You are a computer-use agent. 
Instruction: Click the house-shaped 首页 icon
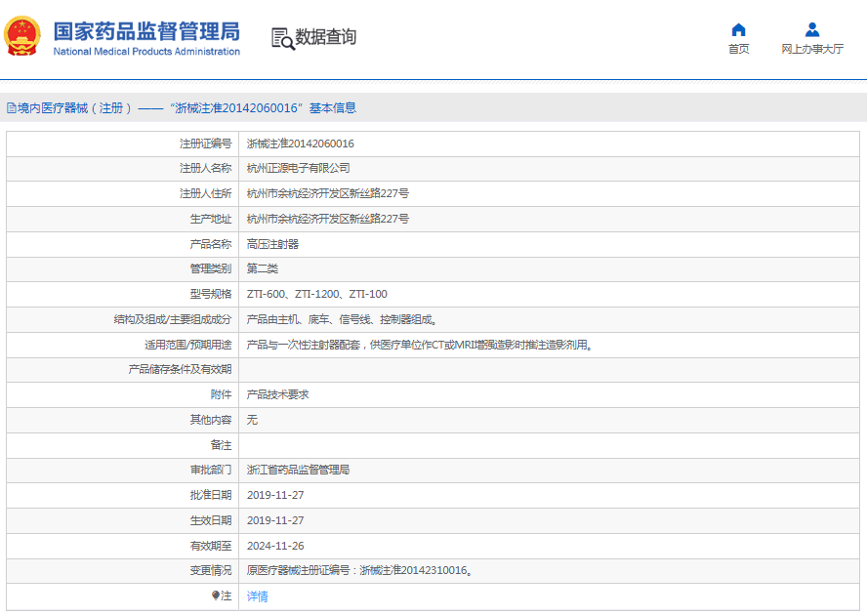[738, 29]
